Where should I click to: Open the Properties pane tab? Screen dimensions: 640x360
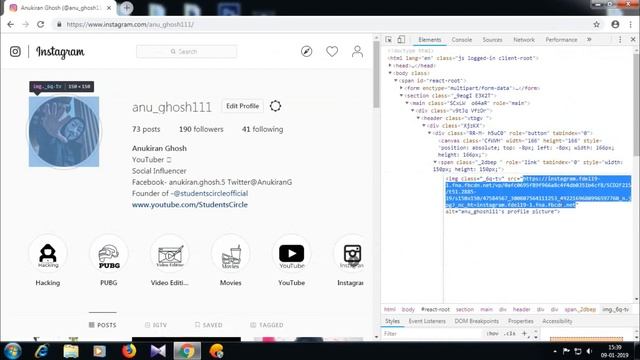pyautogui.click(x=520, y=321)
